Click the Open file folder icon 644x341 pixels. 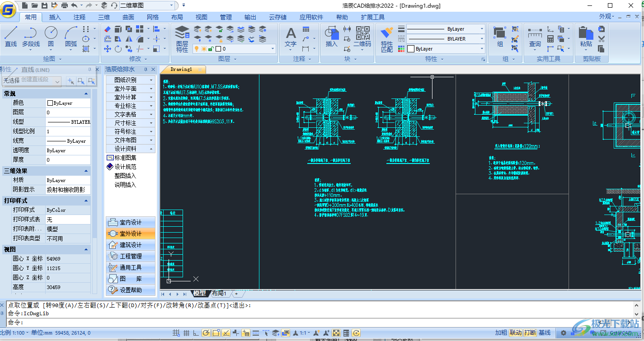(34, 5)
